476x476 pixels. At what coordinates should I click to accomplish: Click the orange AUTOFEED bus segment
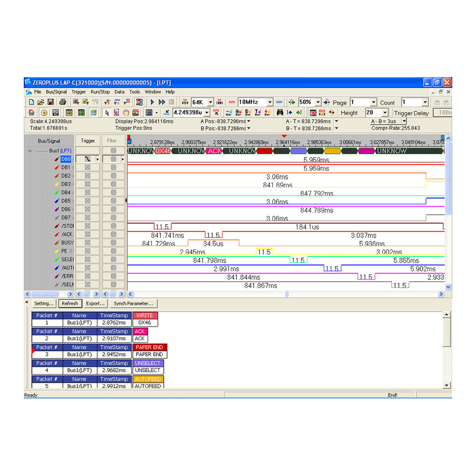coord(332,151)
